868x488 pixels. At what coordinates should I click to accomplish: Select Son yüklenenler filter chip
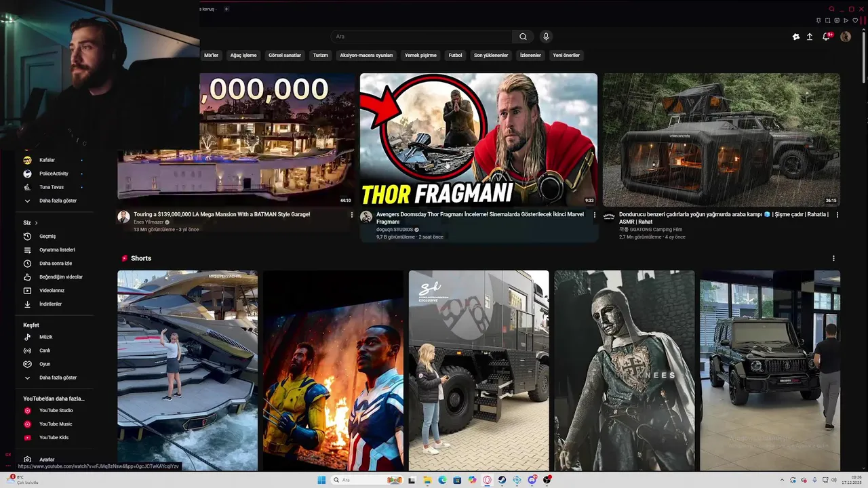click(491, 56)
